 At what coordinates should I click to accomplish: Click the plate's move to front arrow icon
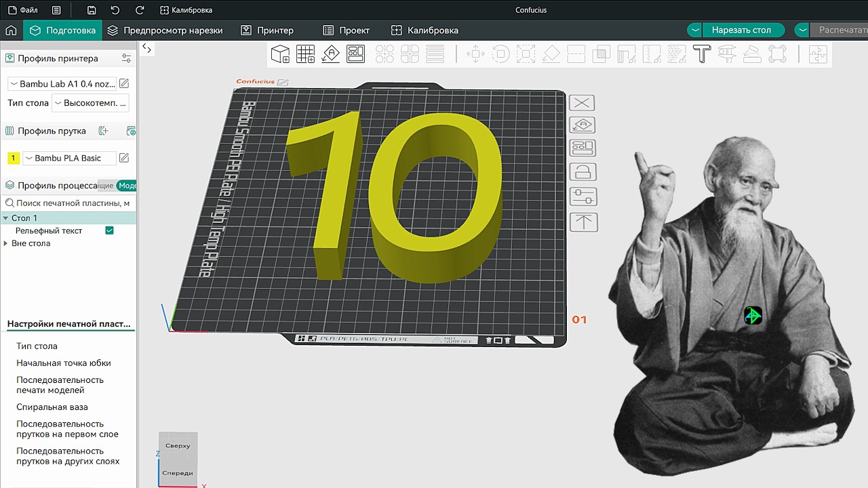[x=583, y=222]
